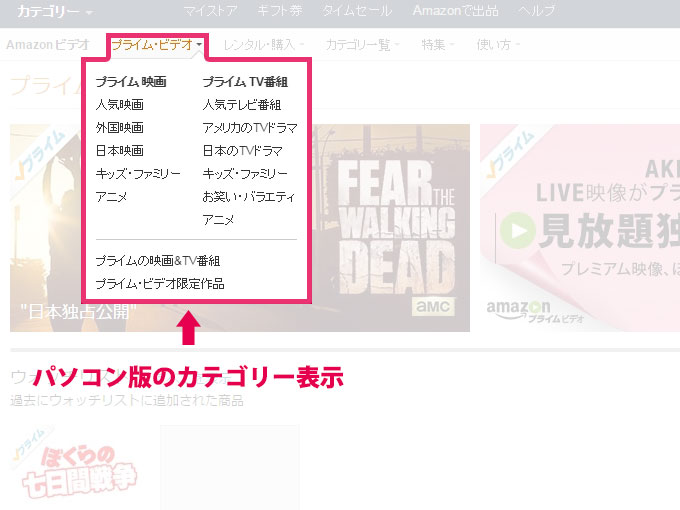This screenshot has height=510, width=680.
Task: Open タイムセール link
Action: point(357,10)
